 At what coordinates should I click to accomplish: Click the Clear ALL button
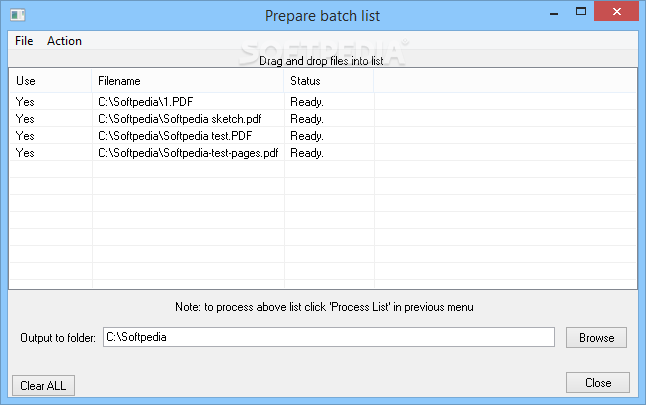tap(43, 386)
